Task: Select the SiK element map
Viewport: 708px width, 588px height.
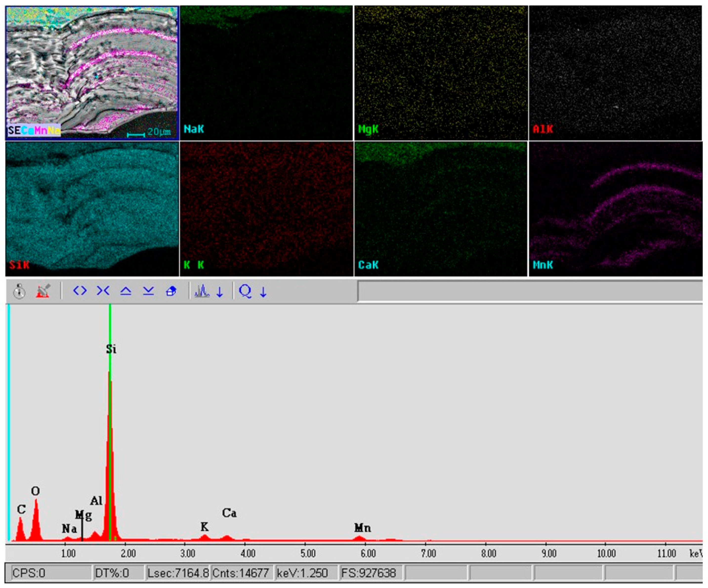Action: [x=92, y=209]
